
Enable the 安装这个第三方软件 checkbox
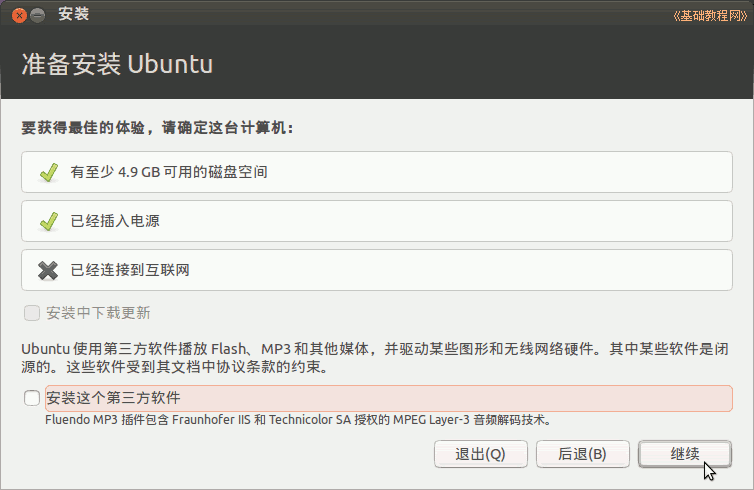point(32,398)
